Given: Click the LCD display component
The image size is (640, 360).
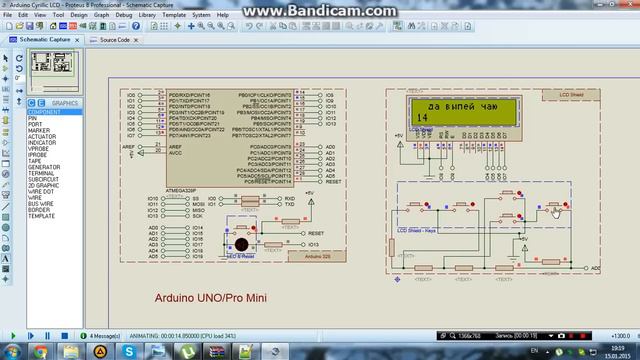Looking at the screenshot, I should [x=464, y=118].
